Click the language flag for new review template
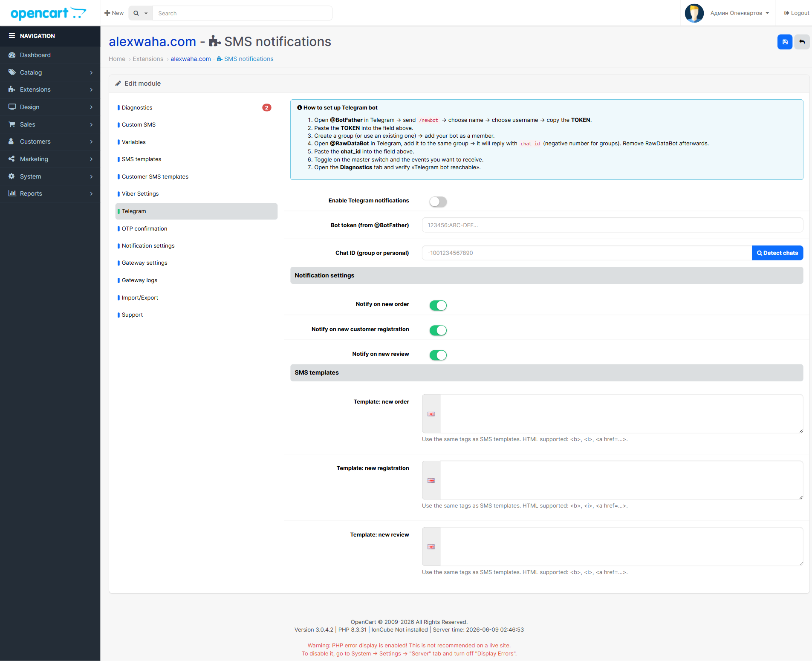Image resolution: width=812 pixels, height=661 pixels. (431, 547)
